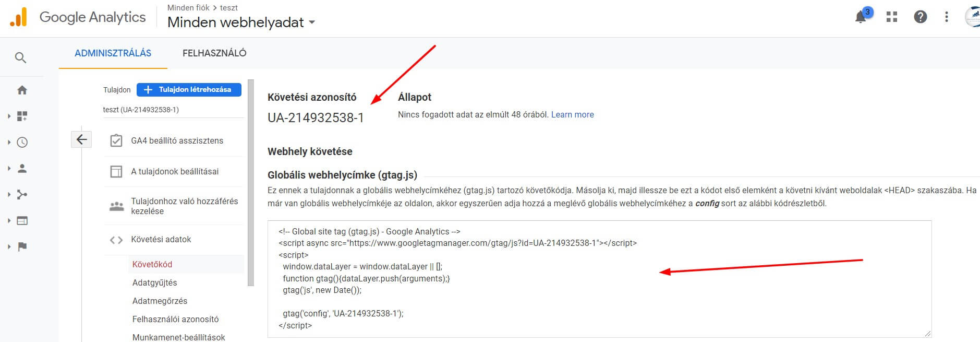Switch to the FELHASZNÁLÓ tab
The width and height of the screenshot is (980, 342).
[214, 53]
